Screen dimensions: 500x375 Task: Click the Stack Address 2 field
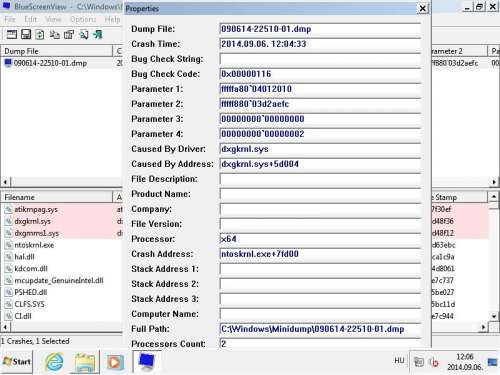320,284
